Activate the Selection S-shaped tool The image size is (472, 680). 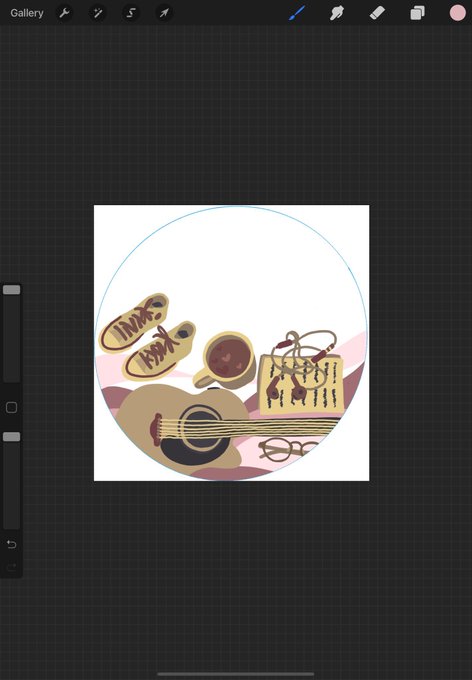click(x=131, y=13)
